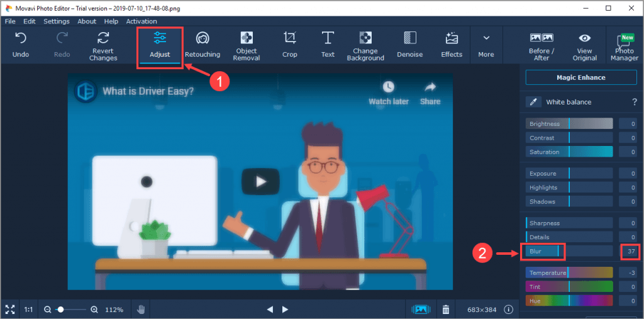Click on the Temperature slider
Viewport: 644px width, 319px height.
[x=569, y=272]
